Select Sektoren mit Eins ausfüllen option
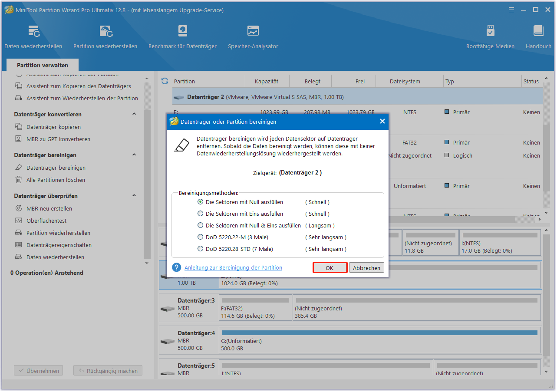The width and height of the screenshot is (557, 392). coord(200,214)
